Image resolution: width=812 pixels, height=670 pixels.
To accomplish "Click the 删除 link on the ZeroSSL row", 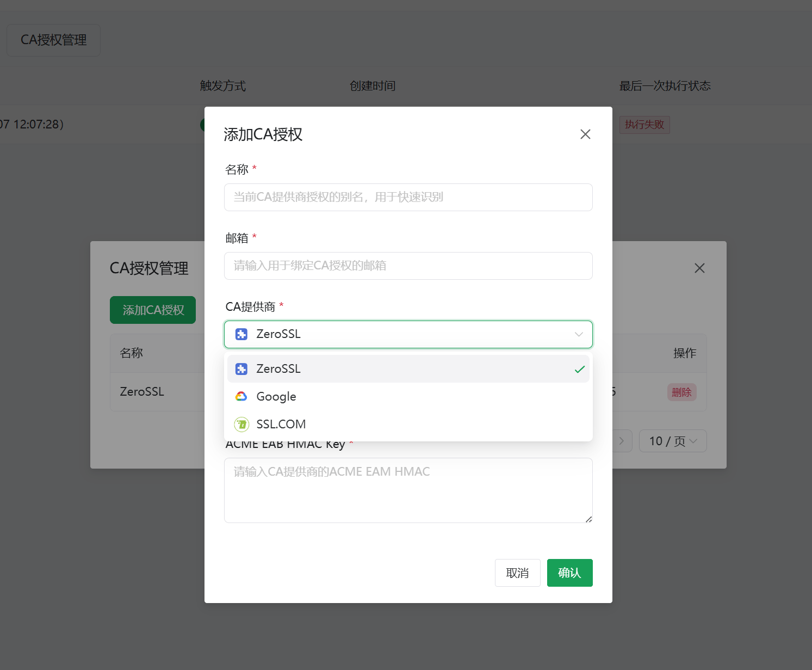I will pyautogui.click(x=681, y=392).
